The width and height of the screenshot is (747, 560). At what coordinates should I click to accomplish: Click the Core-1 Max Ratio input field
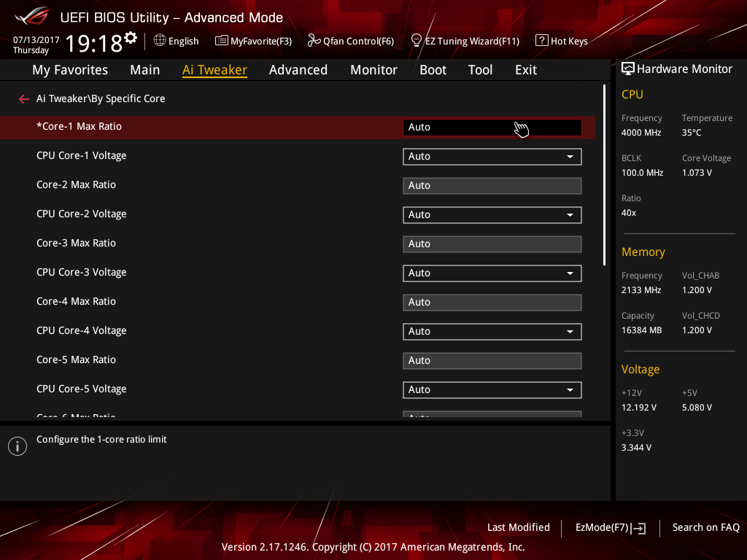point(492,128)
